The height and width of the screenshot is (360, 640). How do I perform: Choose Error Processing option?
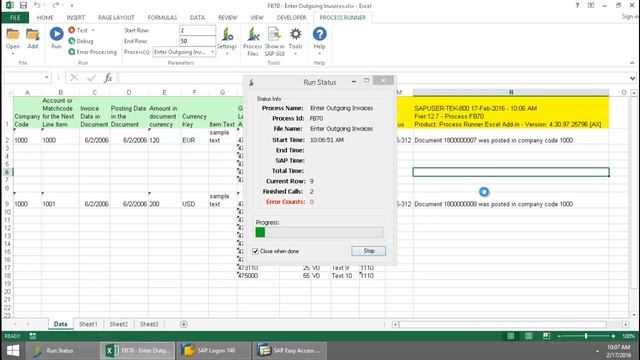(93, 52)
